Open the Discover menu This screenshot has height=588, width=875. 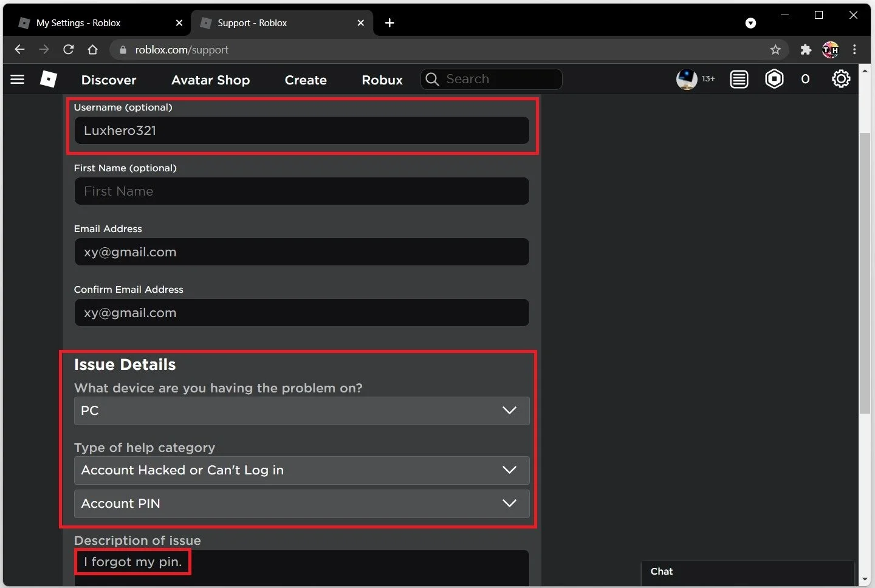109,80
